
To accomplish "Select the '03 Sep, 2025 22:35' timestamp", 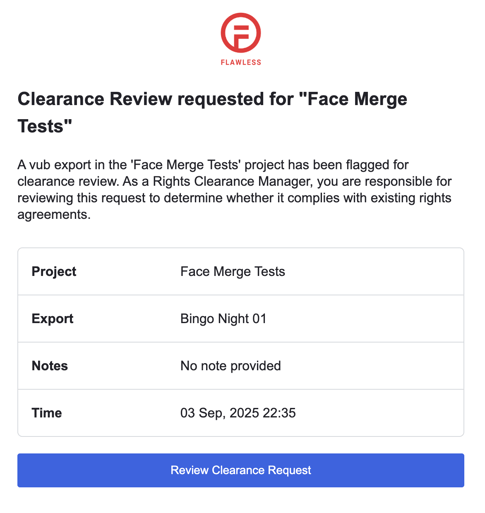I will point(238,413).
